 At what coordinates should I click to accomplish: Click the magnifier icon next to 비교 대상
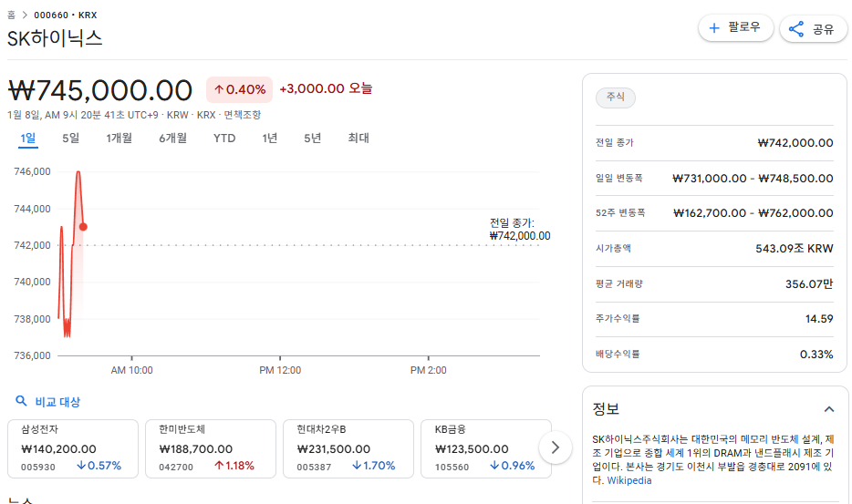tap(21, 401)
